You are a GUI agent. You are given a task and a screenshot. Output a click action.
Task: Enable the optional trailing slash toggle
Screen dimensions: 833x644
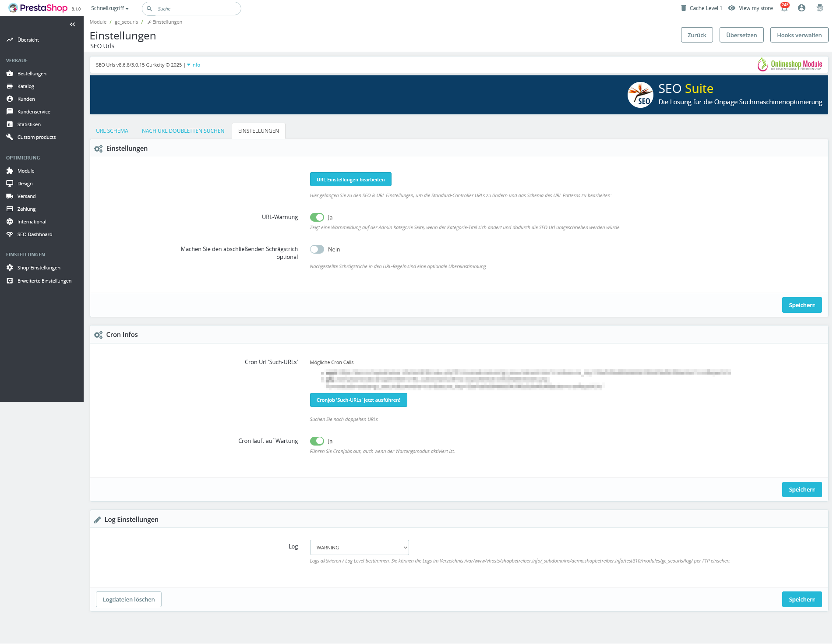[x=317, y=249]
